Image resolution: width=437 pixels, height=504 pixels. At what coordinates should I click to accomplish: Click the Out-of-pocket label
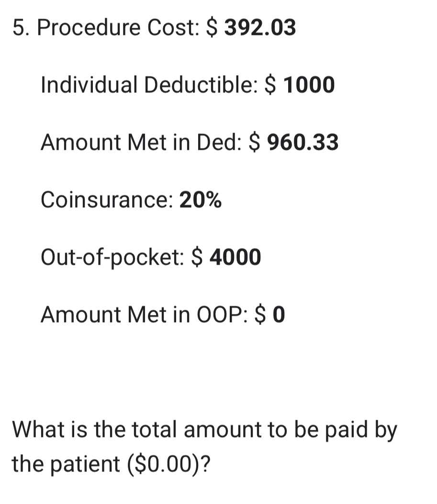pyautogui.click(x=112, y=258)
